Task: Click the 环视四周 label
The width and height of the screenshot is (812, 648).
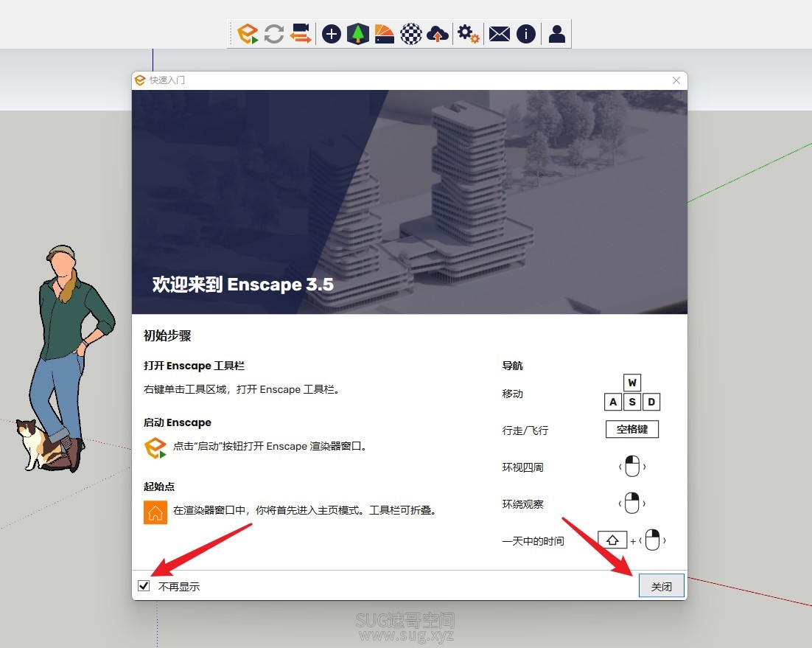Action: pyautogui.click(x=523, y=467)
